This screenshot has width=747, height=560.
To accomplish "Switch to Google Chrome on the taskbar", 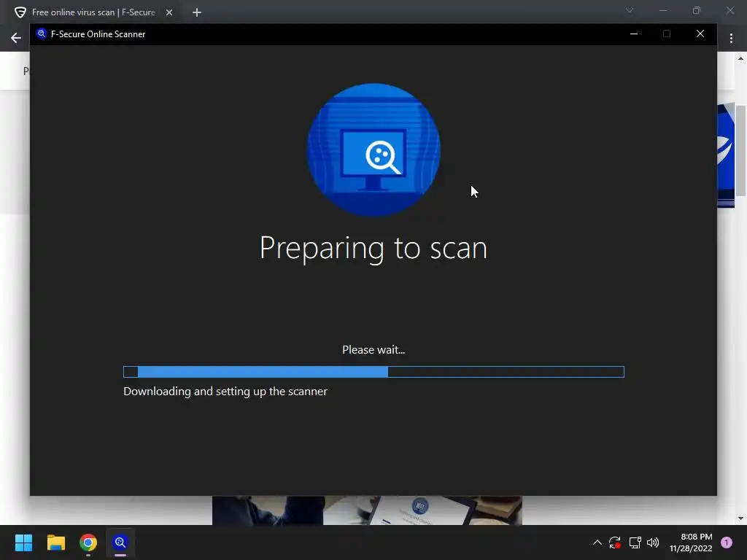I will [88, 542].
